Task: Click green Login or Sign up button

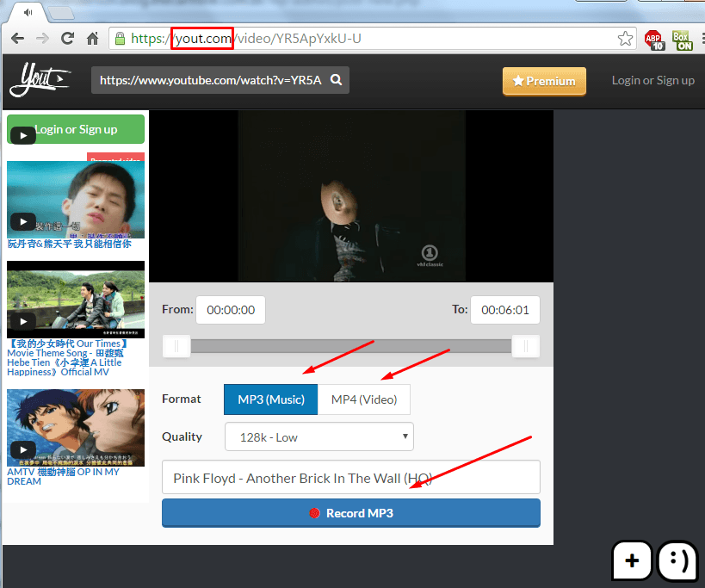Action: (76, 129)
